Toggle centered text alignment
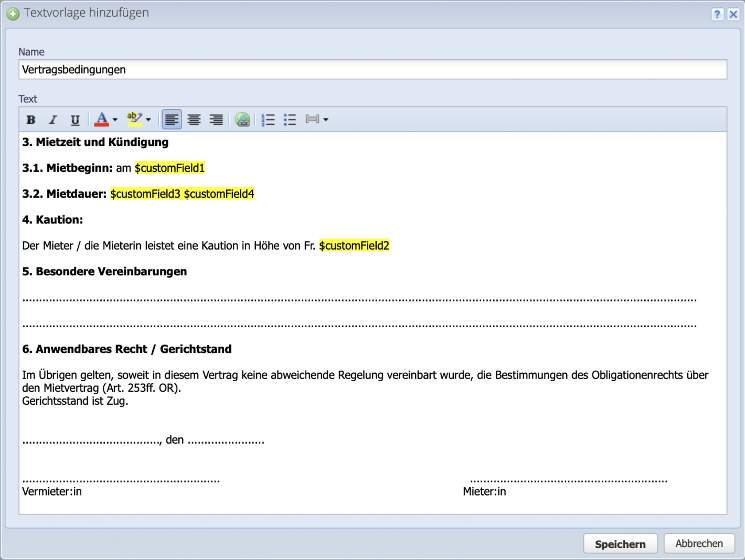745x560 pixels. pos(194,120)
